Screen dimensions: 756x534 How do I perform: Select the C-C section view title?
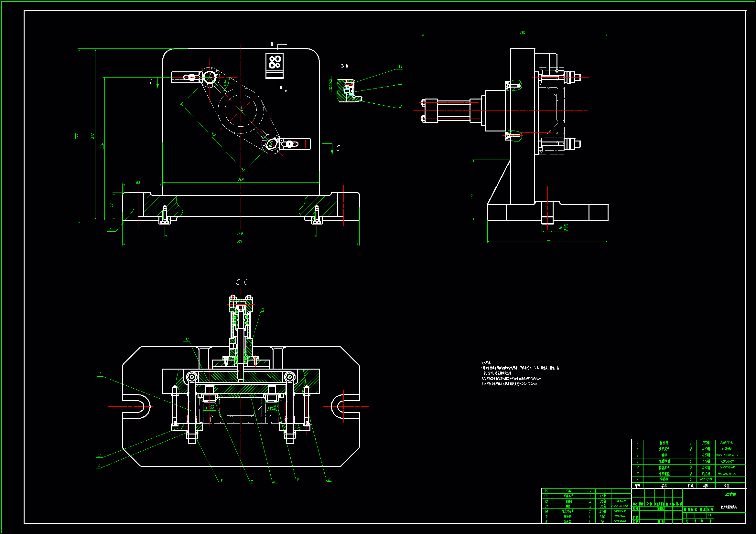pos(242,282)
